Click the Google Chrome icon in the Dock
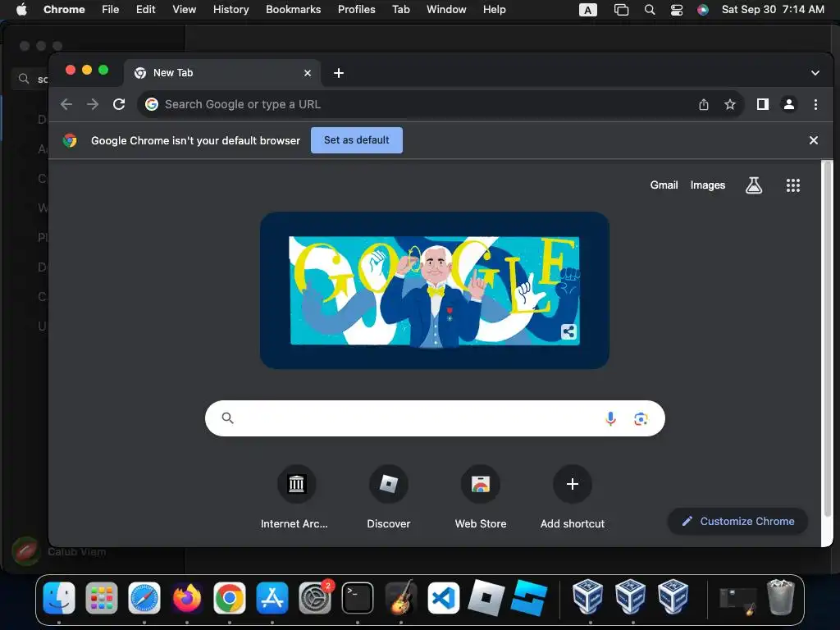This screenshot has width=840, height=630. pyautogui.click(x=230, y=597)
